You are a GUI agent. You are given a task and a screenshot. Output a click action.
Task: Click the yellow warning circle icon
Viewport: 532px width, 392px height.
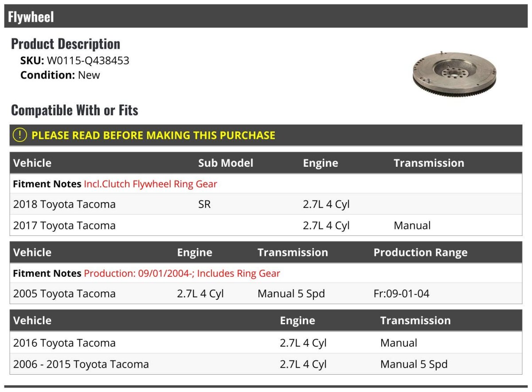click(20, 135)
